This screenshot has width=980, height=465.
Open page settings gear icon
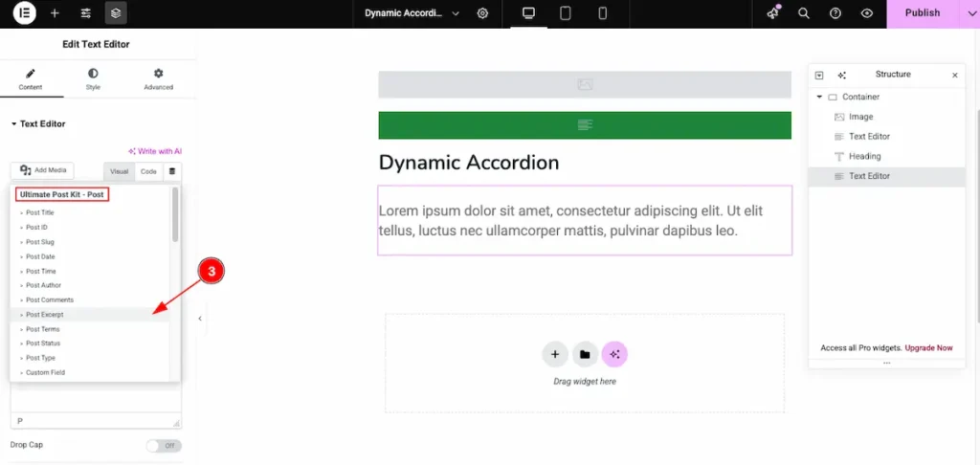(x=483, y=13)
